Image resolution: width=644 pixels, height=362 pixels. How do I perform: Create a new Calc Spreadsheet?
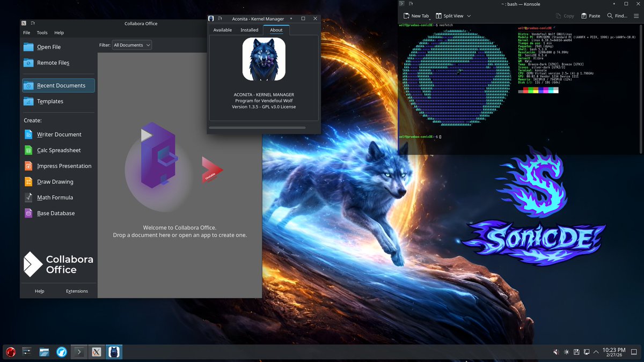(58, 150)
